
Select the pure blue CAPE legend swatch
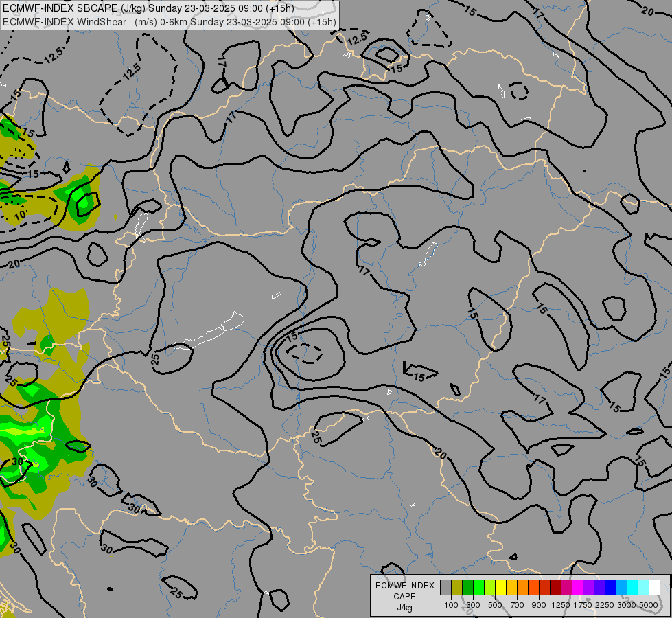click(611, 588)
